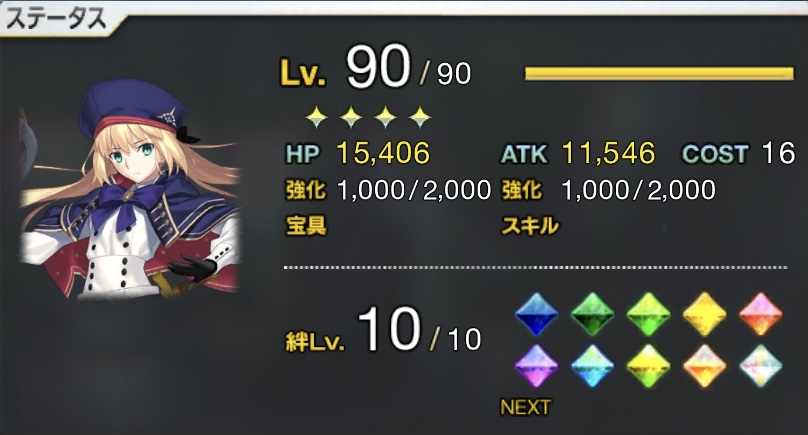Screen dimensions: 808x435
Task: Select the スキル label
Action: tap(530, 225)
